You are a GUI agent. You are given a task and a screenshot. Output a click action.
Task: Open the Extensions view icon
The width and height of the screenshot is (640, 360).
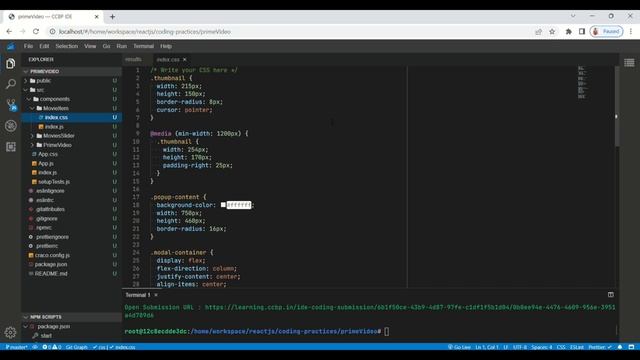click(x=11, y=147)
